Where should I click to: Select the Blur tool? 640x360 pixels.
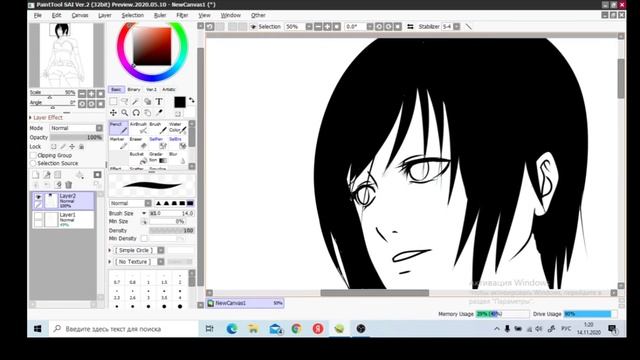[178, 158]
